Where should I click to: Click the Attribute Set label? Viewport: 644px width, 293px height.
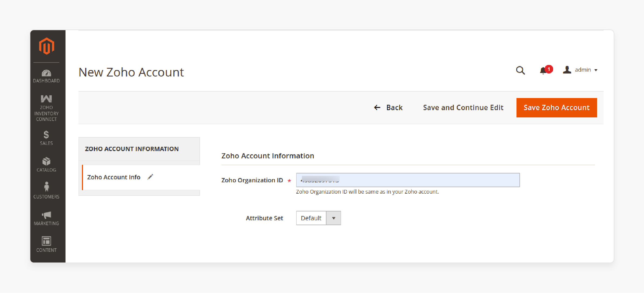[264, 218]
